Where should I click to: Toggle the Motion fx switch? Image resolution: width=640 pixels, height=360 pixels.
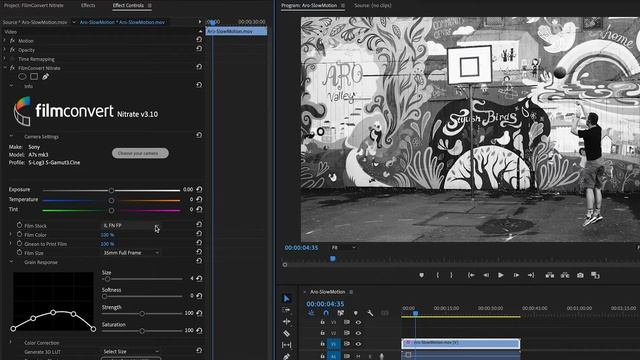pyautogui.click(x=12, y=41)
